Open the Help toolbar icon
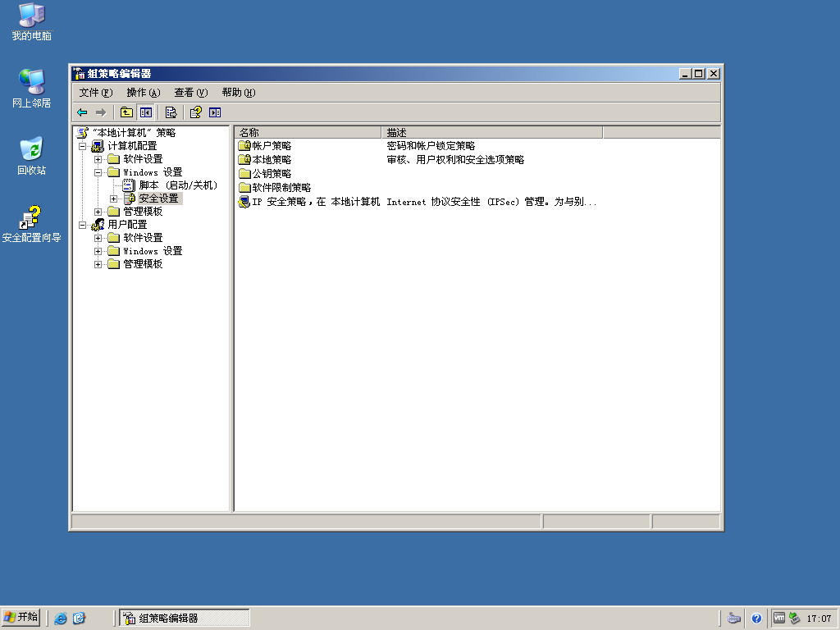Screen dimensions: 840x630 [x=196, y=112]
